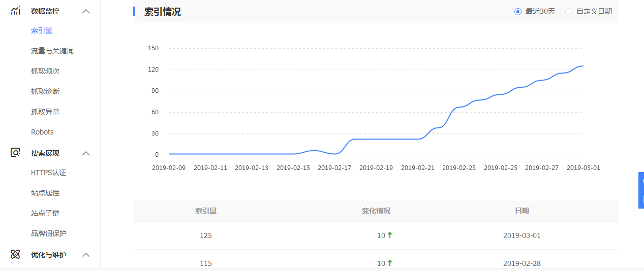This screenshot has width=644, height=271.
Task: Open the 索引量 sidebar item
Action: coord(42,30)
